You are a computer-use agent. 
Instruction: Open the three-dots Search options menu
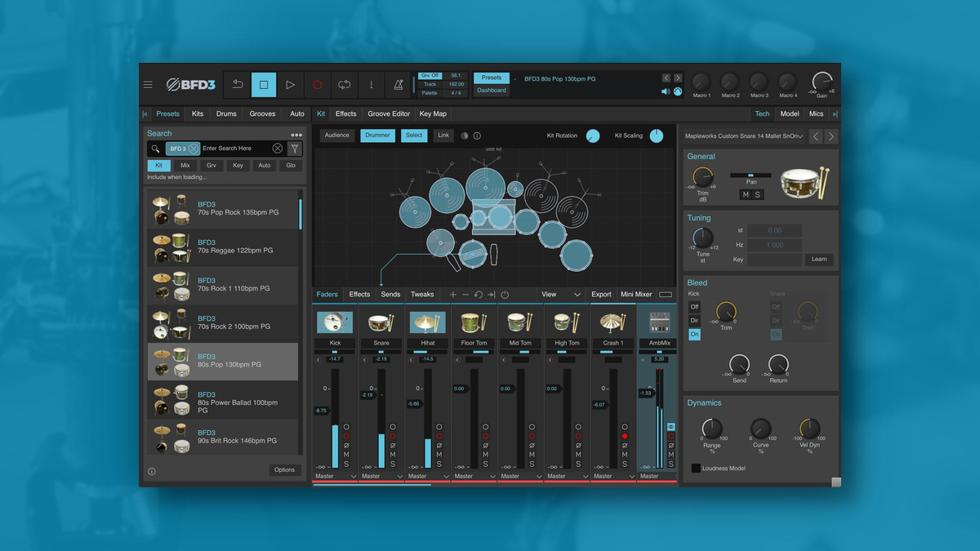pyautogui.click(x=296, y=135)
